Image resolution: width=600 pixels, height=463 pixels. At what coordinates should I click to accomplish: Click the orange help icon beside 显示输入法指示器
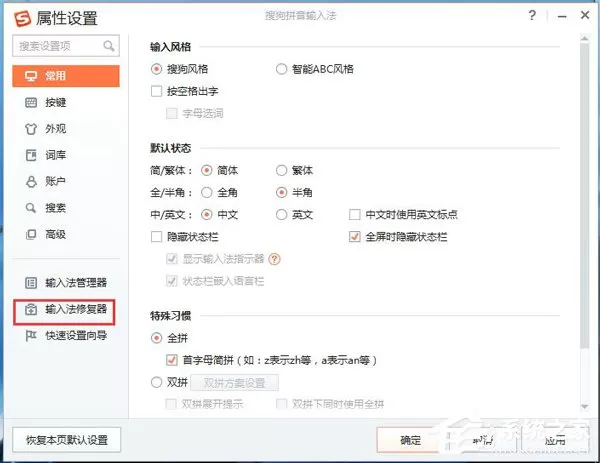point(274,259)
